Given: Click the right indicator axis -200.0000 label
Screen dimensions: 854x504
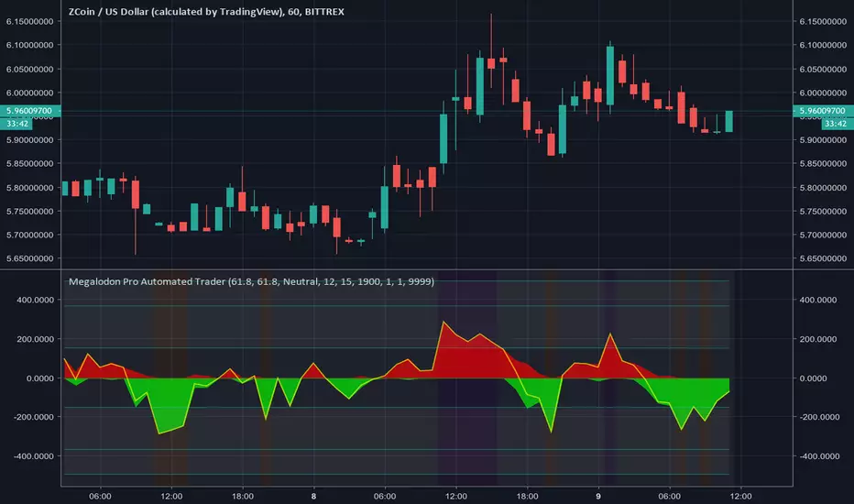Looking at the screenshot, I should pyautogui.click(x=819, y=417).
